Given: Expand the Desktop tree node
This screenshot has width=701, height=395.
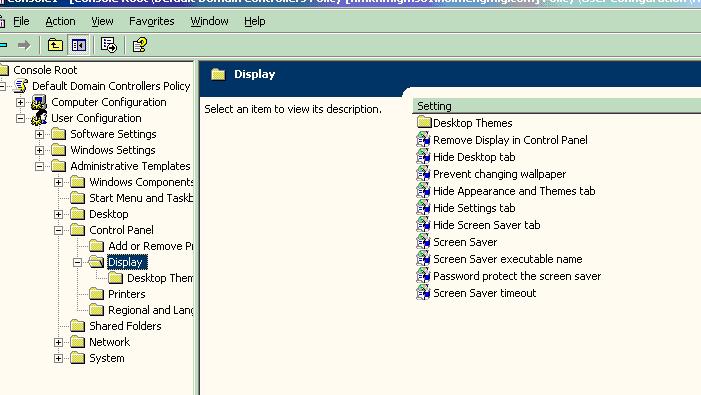Looking at the screenshot, I should pos(59,214).
